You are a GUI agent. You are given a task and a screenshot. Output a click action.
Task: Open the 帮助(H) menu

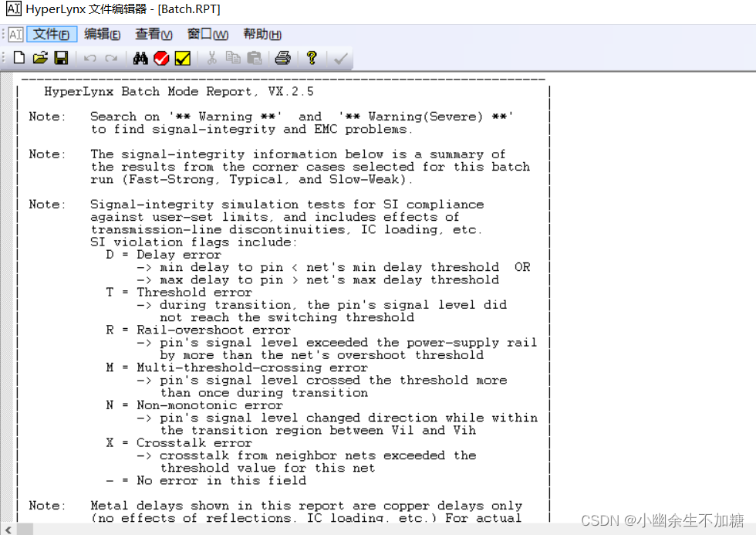(262, 34)
